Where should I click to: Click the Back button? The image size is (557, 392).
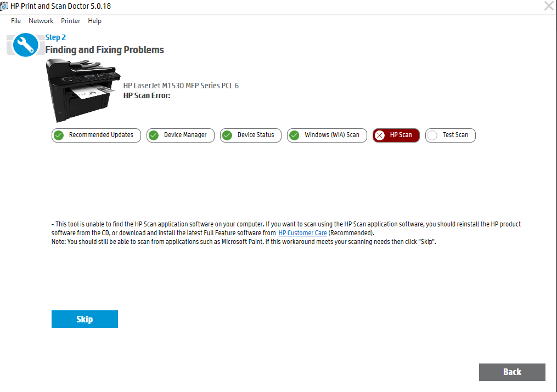(x=511, y=372)
